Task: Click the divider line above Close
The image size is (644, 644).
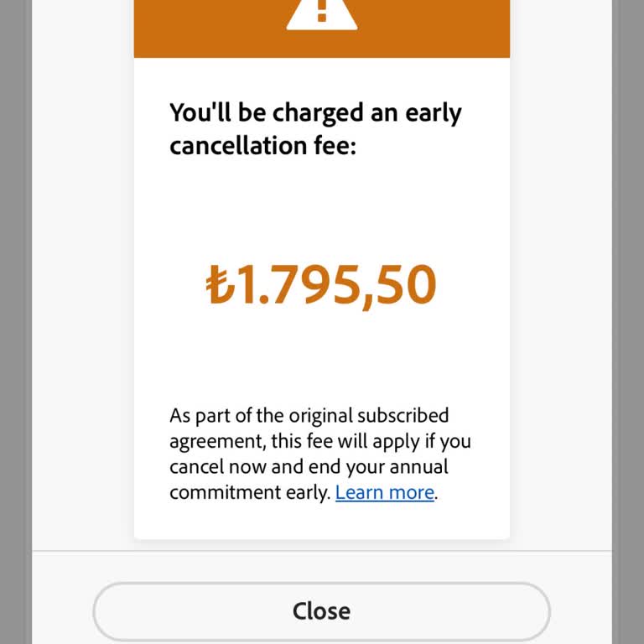Action: [321, 551]
